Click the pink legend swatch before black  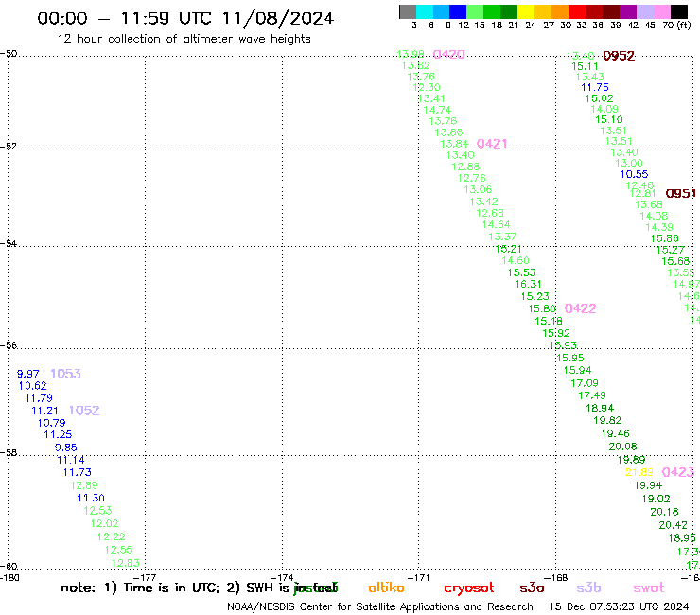pyautogui.click(x=662, y=11)
